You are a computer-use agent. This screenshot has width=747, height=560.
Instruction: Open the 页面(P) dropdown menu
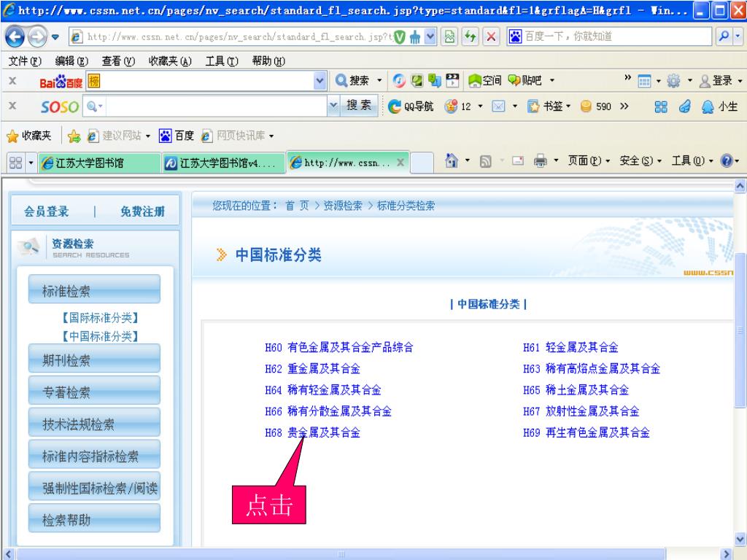(589, 161)
